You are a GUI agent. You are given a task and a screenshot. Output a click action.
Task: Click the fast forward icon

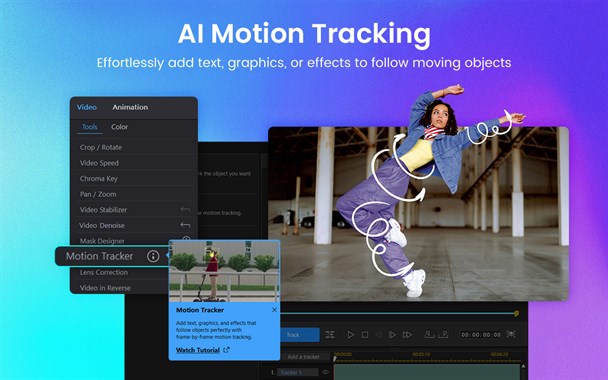coord(407,334)
